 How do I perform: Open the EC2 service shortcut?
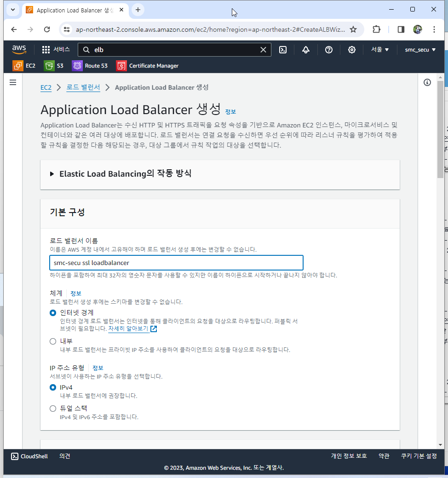[x=24, y=65]
